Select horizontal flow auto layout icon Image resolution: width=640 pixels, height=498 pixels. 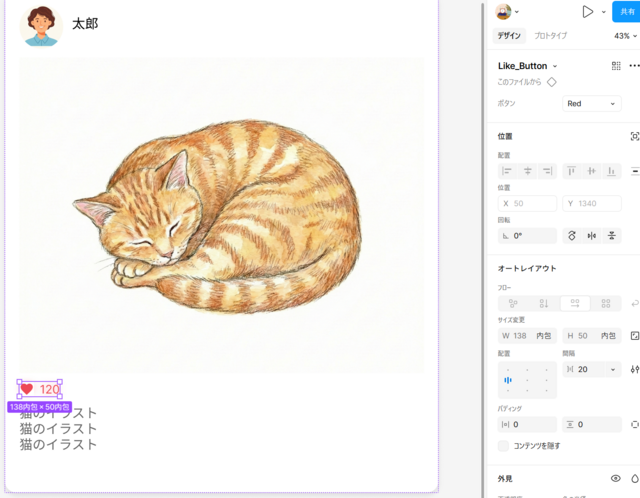tap(575, 303)
